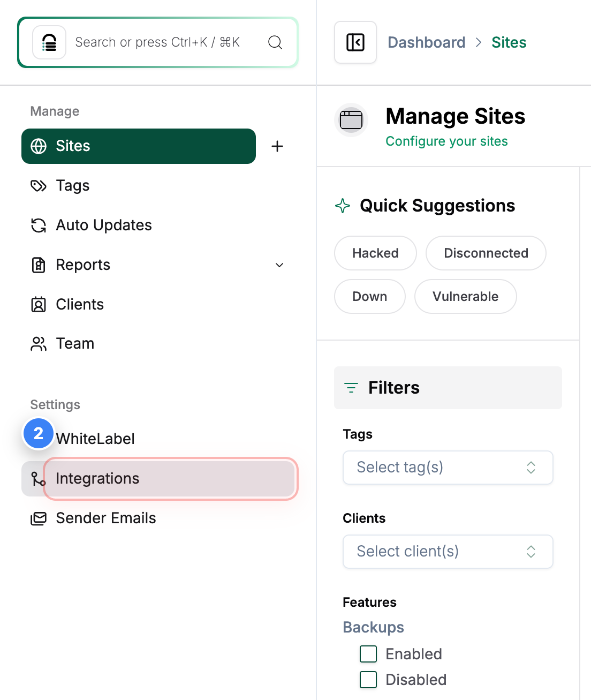Click the Tags label icon
Viewport: 591px width, 700px height.
38,185
